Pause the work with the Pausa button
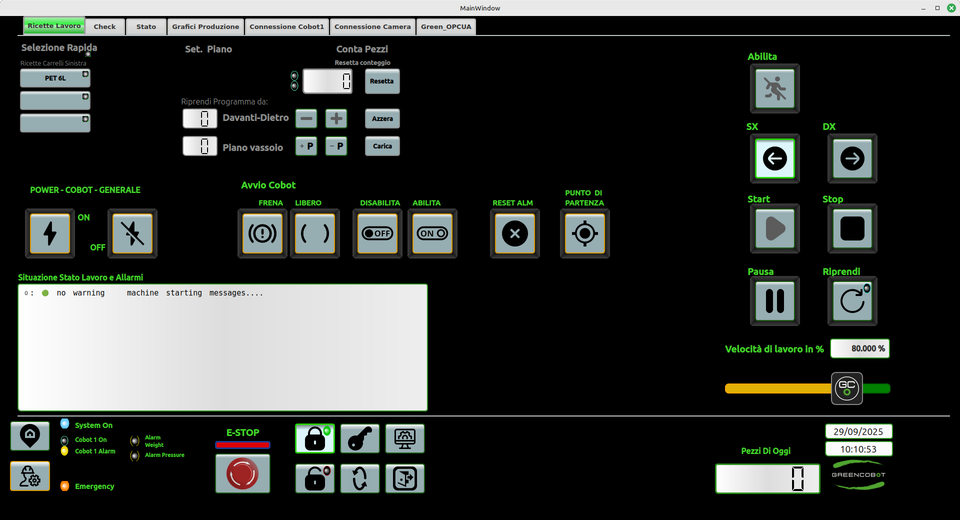This screenshot has height=520, width=960. pos(774,301)
